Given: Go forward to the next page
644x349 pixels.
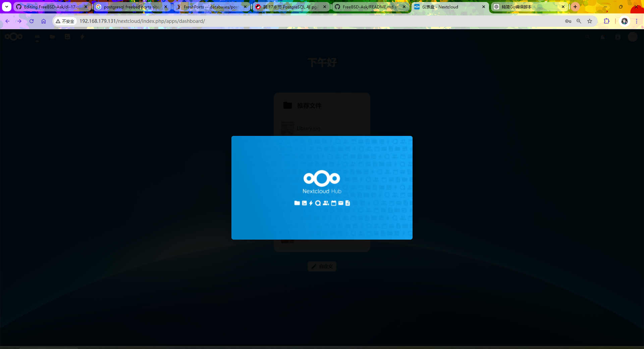Looking at the screenshot, I should [x=19, y=21].
